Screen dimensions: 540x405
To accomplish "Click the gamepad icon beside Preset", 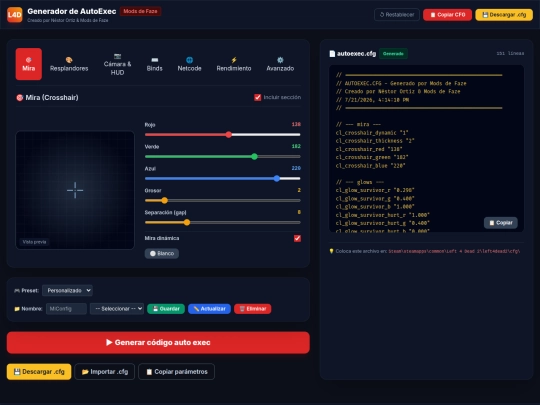I will (17, 291).
